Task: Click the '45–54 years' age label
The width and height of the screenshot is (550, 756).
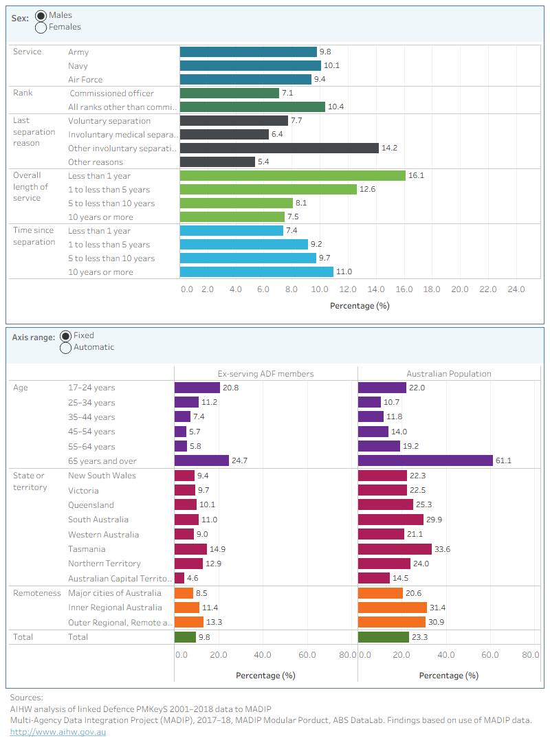Action: (91, 432)
